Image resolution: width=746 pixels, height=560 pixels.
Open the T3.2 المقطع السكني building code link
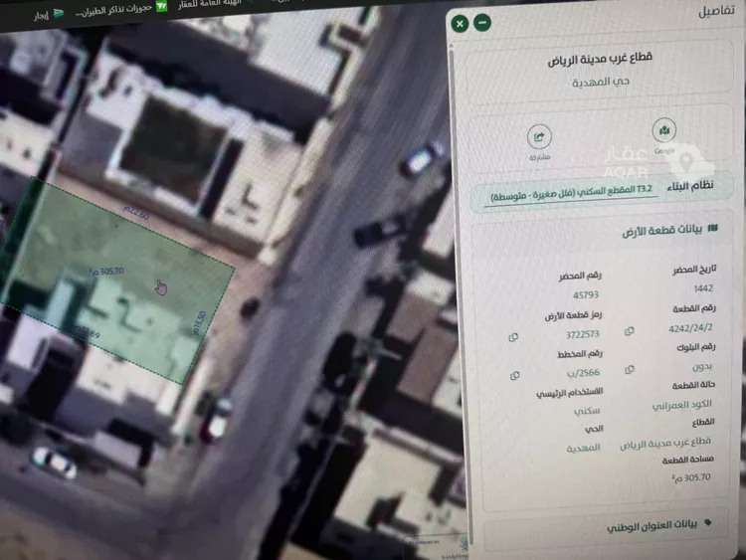pyautogui.click(x=571, y=193)
